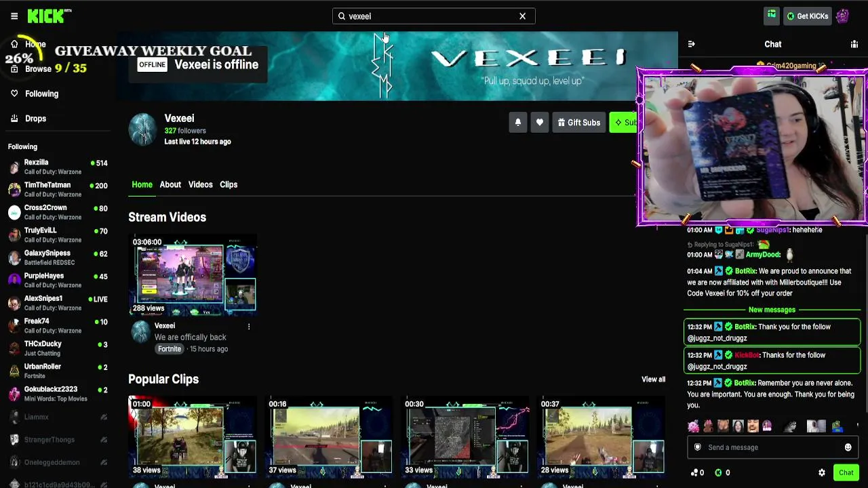This screenshot has width=868, height=488.
Task: Click the Vexeei avatar under stream video
Action: coord(140,332)
